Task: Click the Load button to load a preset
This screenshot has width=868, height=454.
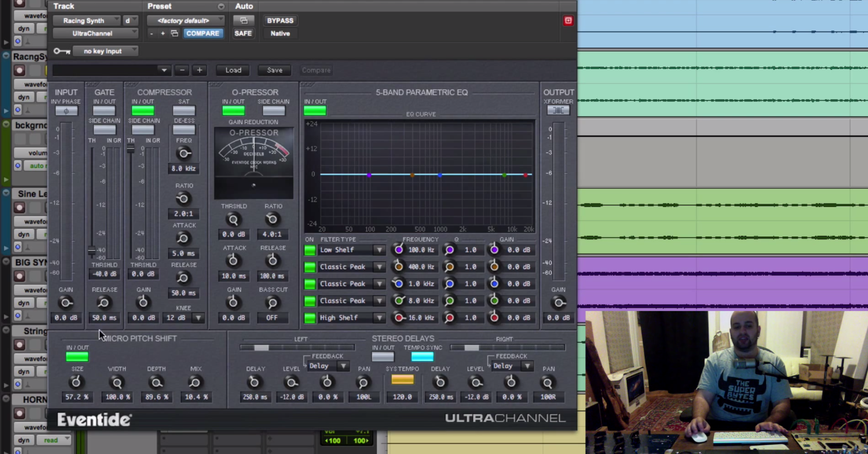Action: point(232,70)
